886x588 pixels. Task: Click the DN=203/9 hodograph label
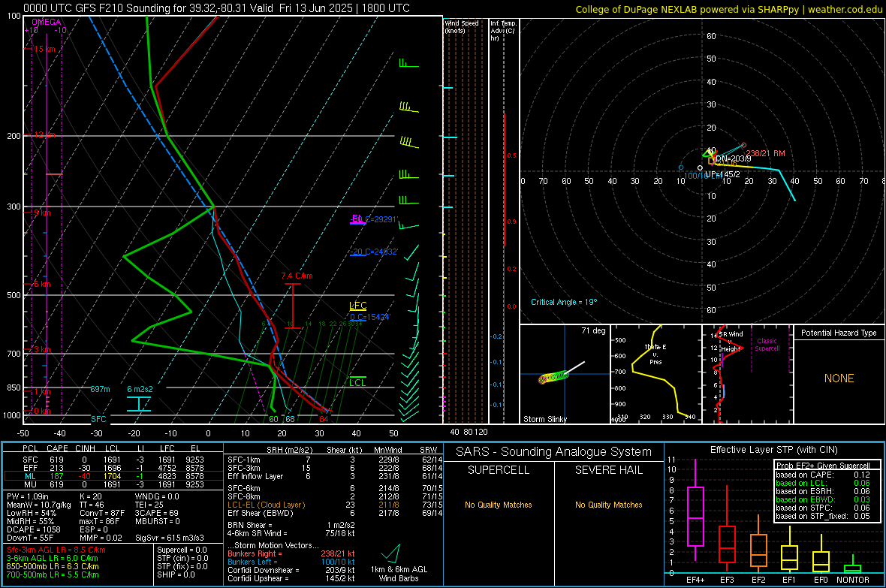[x=734, y=159]
